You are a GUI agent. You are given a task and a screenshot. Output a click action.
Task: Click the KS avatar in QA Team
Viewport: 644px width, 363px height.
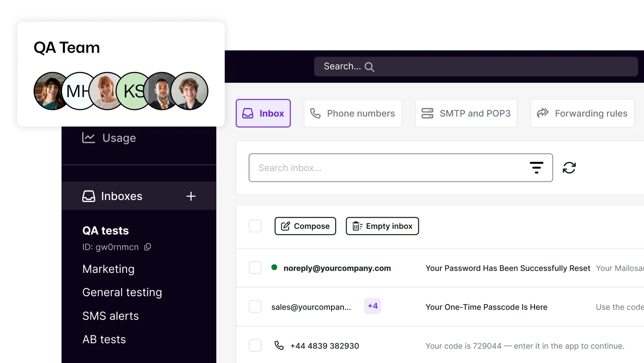(x=132, y=91)
